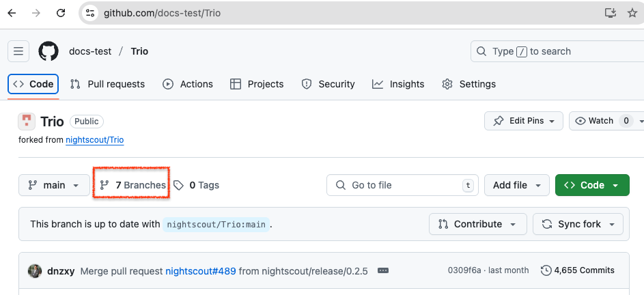The height and width of the screenshot is (295, 644).
Task: Click the GitHub Octocat logo
Action: 48,51
